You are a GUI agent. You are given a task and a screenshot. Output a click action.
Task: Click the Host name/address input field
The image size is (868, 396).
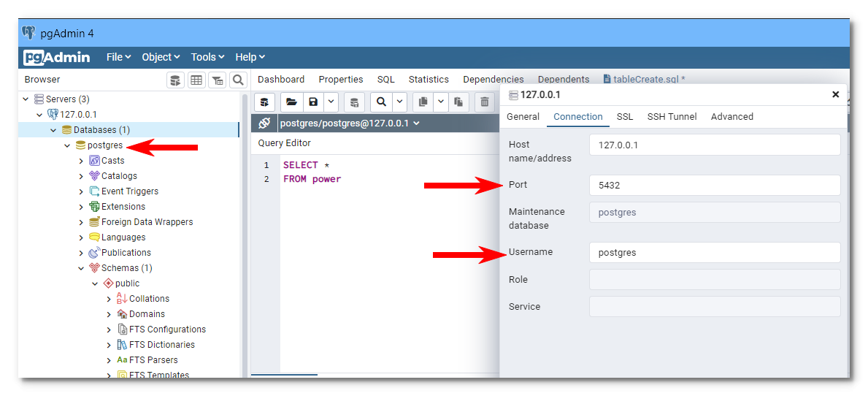715,145
